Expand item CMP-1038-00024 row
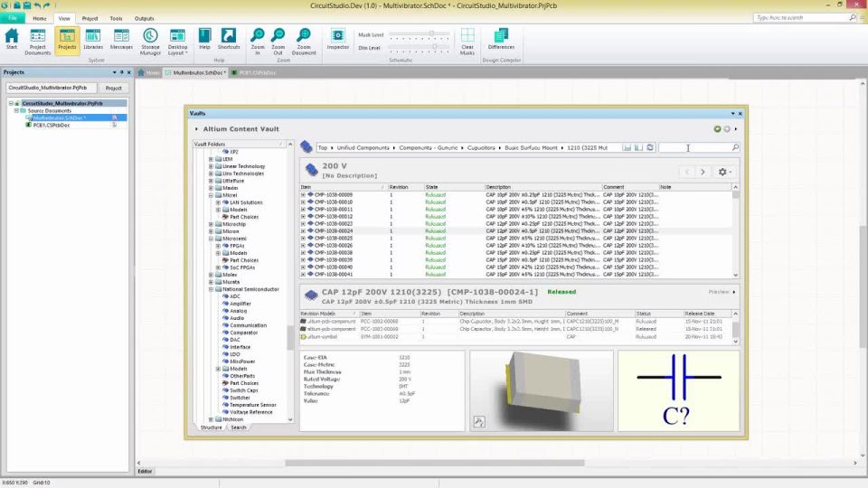This screenshot has width=868, height=488. pyautogui.click(x=303, y=231)
